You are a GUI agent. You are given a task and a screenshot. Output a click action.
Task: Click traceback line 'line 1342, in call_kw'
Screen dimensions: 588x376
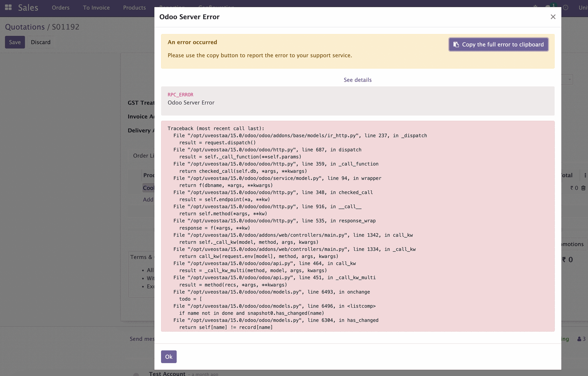click(293, 235)
